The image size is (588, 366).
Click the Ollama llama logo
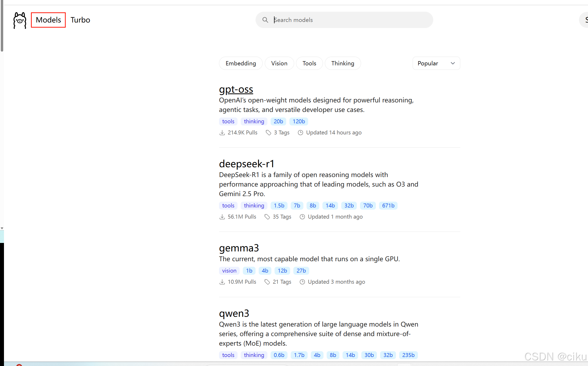20,20
